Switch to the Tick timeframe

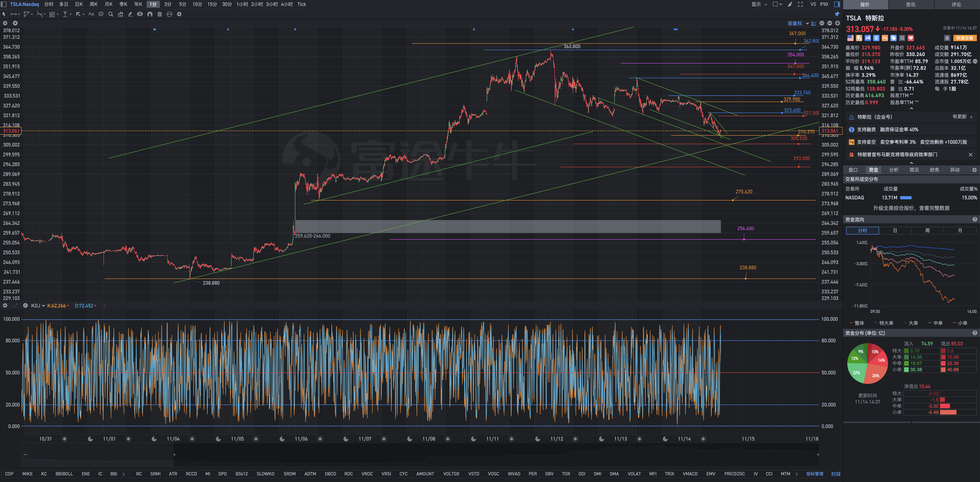point(301,4)
